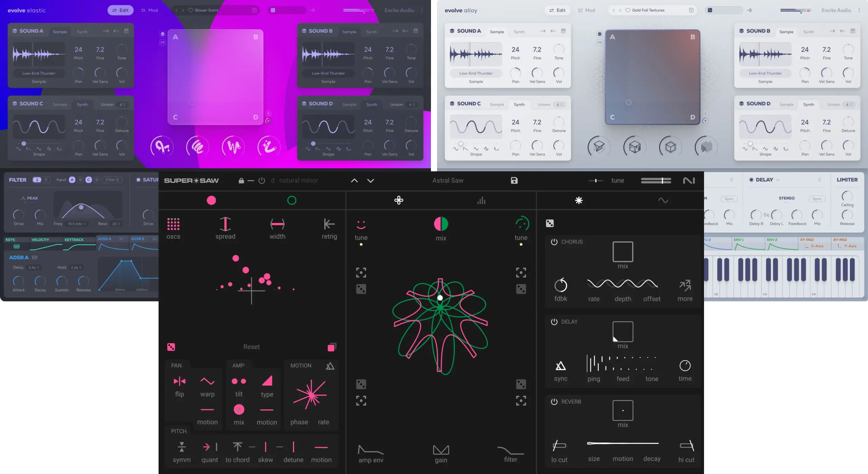Click the pink randomize dice above PAN
This screenshot has width=868, height=474.
pyautogui.click(x=171, y=347)
